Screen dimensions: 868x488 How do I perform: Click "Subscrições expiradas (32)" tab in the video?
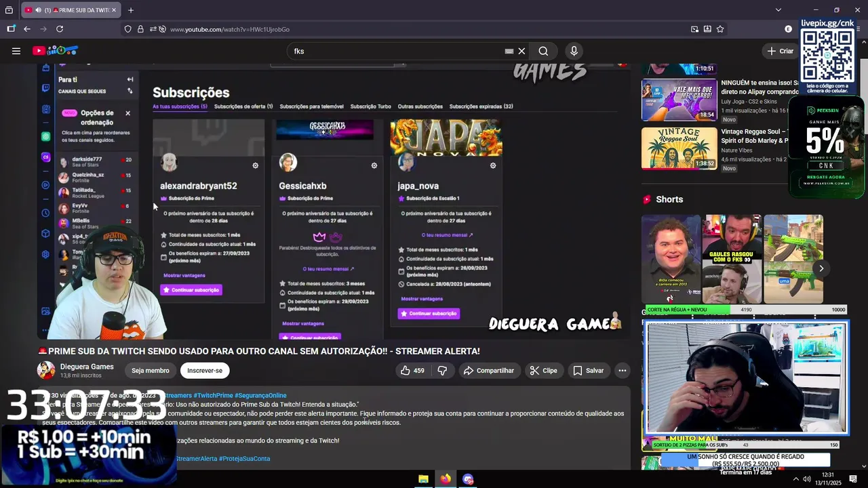[x=481, y=106]
